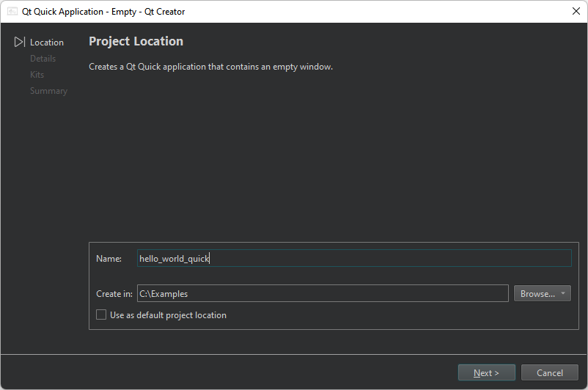
Task: Click the Next > button
Action: coord(486,372)
